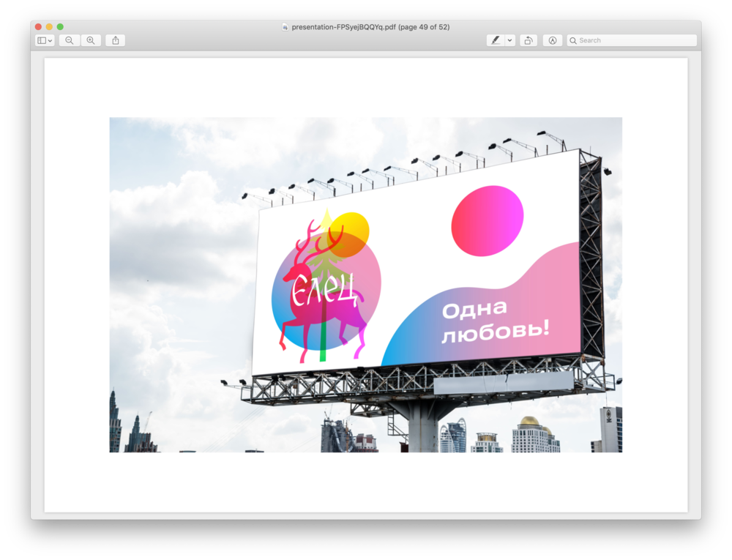This screenshot has width=732, height=560.
Task: Close the Preview window with the red button
Action: (38, 27)
